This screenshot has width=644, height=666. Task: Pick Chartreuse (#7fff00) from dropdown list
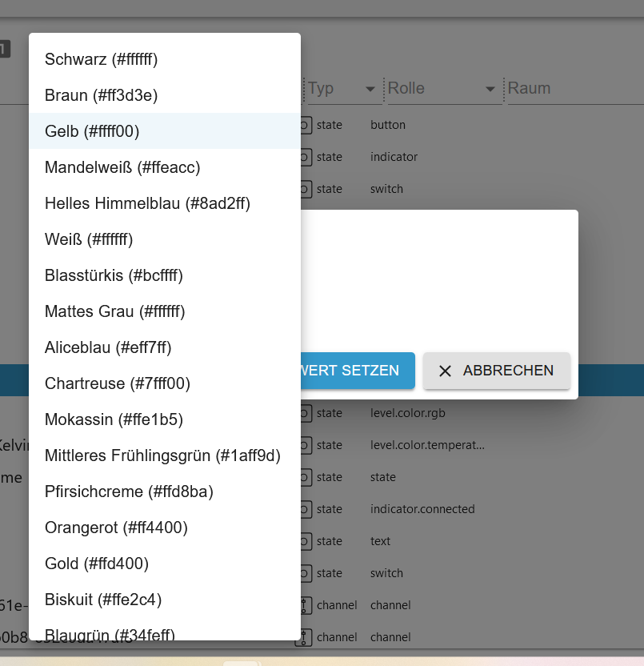pos(118,383)
